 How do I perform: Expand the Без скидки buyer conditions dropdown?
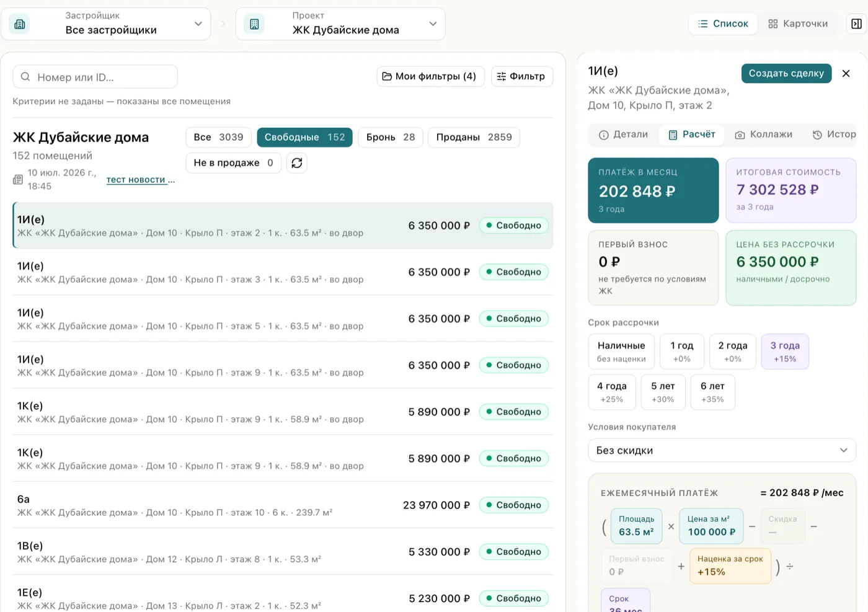coord(722,450)
